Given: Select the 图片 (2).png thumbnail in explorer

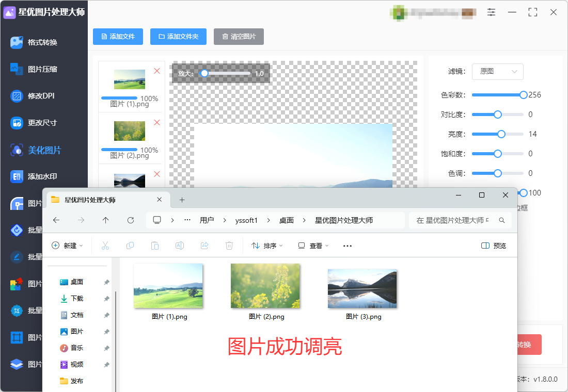Looking at the screenshot, I should click(265, 286).
